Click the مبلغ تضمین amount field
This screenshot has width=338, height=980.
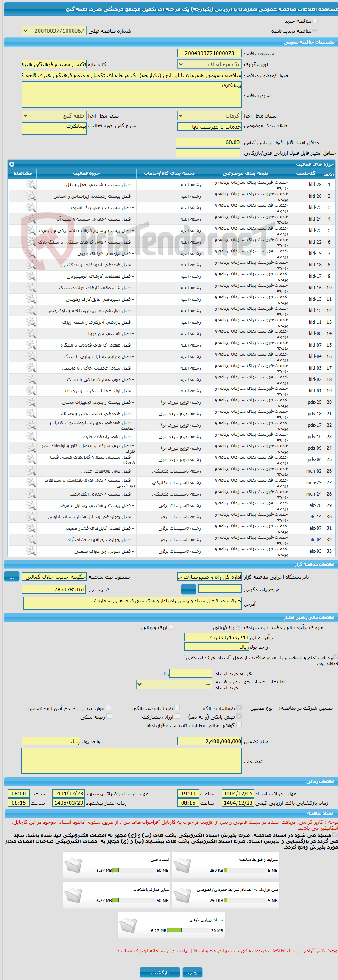[x=209, y=741]
